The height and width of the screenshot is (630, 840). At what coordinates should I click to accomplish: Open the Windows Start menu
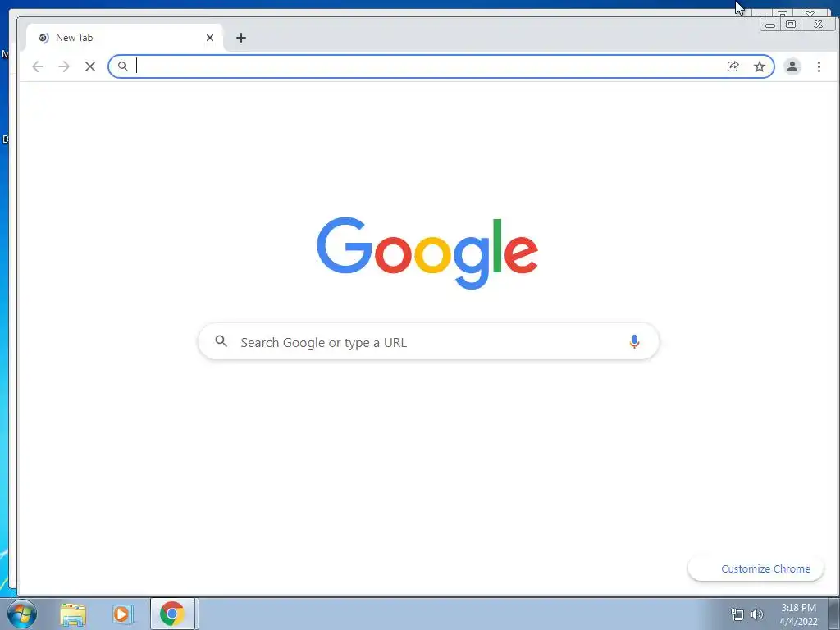22,614
